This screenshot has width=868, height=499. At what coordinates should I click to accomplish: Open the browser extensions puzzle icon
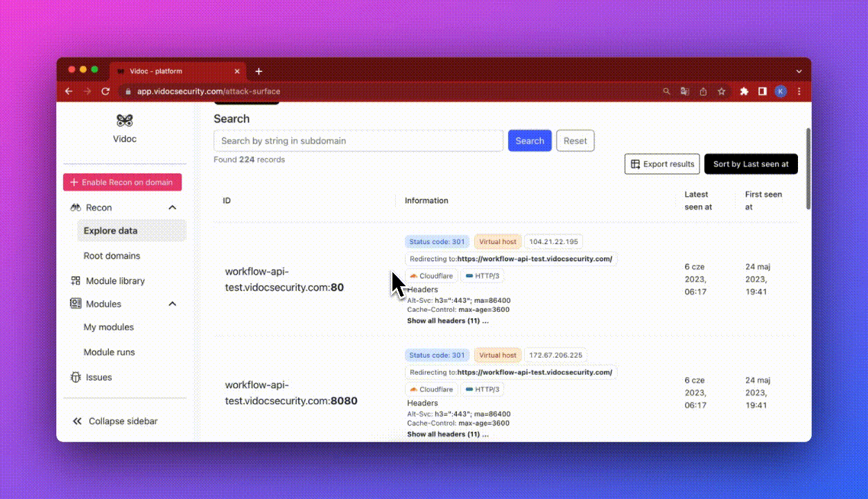[744, 91]
